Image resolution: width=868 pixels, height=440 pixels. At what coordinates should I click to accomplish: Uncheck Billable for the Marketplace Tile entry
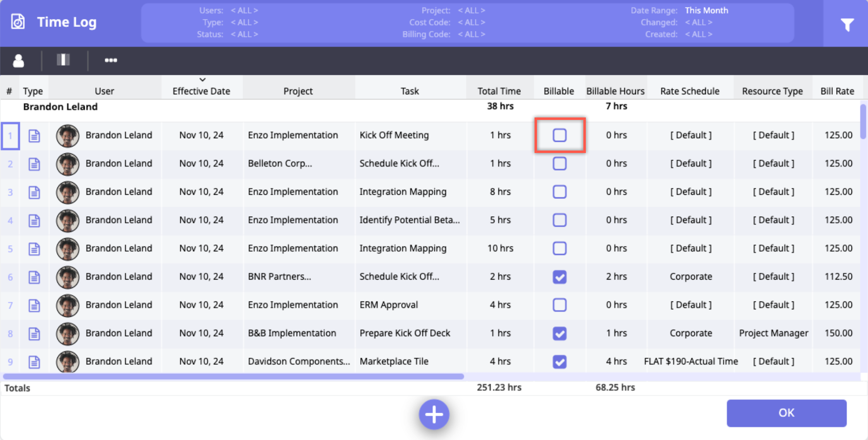coord(559,362)
